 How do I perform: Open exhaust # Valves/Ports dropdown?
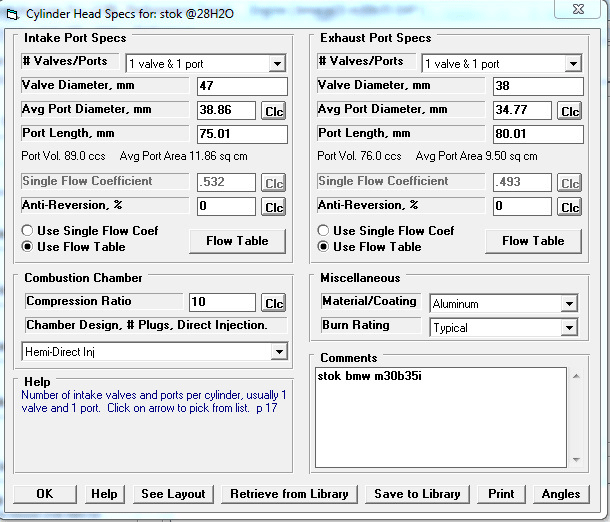coord(502,63)
